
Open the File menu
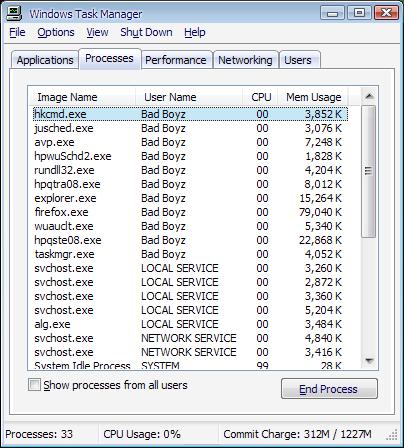click(x=17, y=32)
